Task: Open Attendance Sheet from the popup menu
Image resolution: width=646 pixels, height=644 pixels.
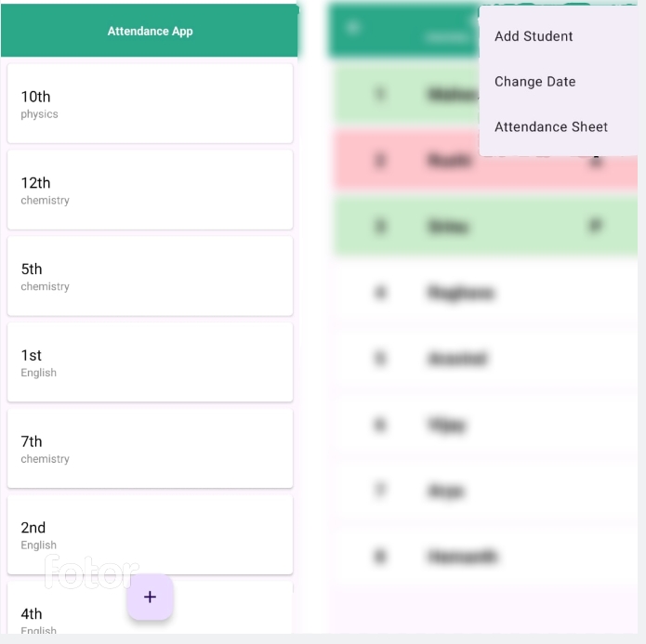Action: click(x=551, y=127)
